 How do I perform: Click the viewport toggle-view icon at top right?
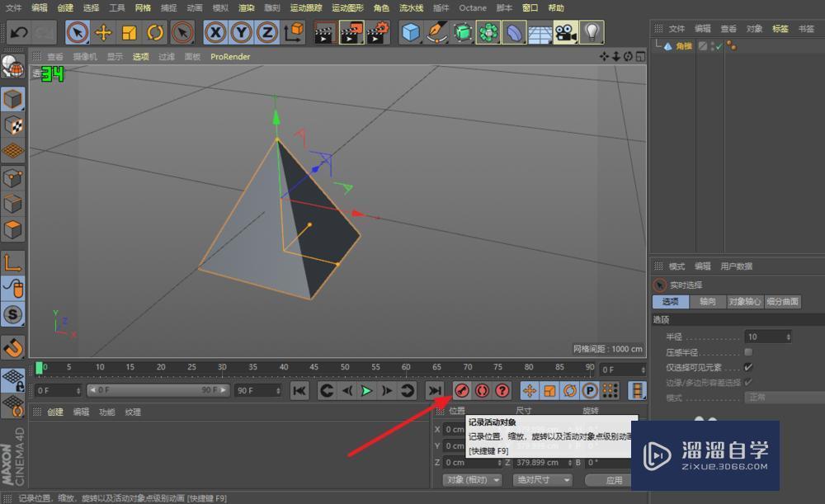coord(640,56)
